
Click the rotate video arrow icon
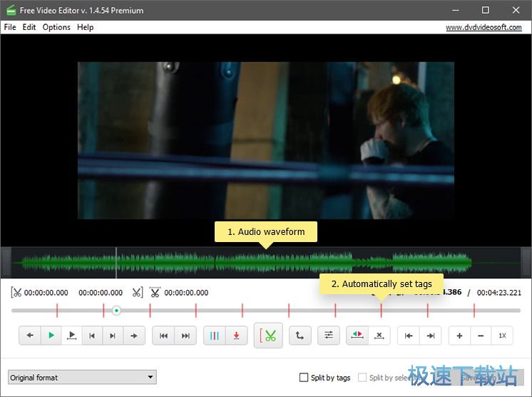pyautogui.click(x=300, y=336)
